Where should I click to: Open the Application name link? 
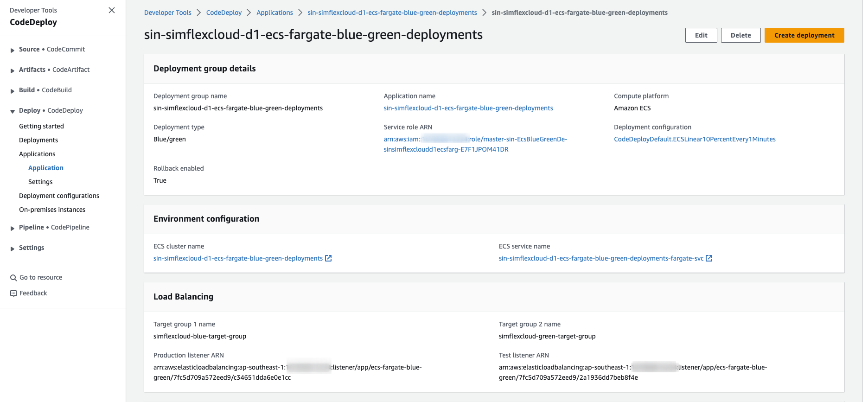tap(468, 108)
